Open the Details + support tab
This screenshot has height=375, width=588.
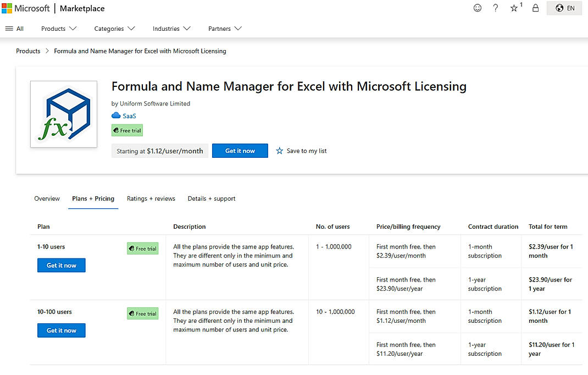click(212, 198)
